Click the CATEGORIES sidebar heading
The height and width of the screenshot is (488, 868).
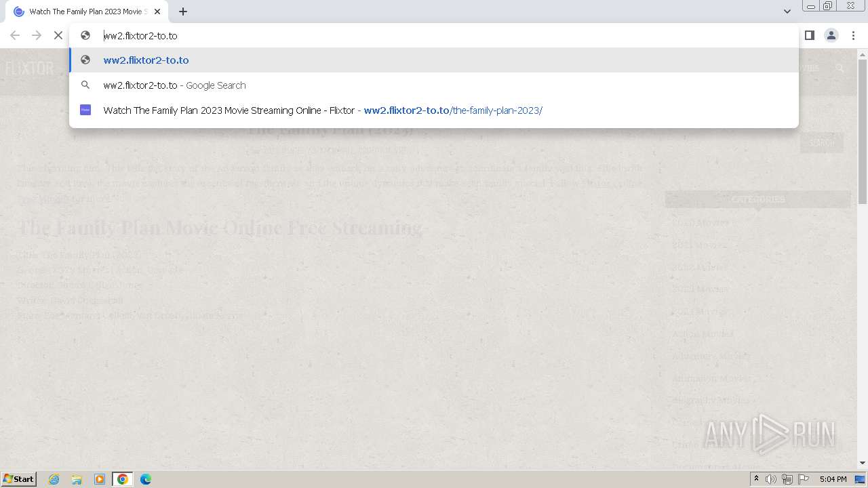[757, 199]
